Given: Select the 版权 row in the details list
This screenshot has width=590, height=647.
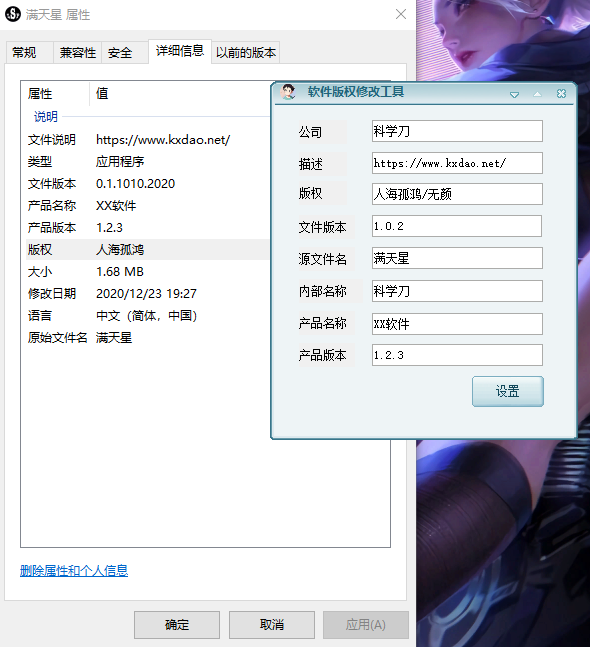Looking at the screenshot, I should point(147,250).
